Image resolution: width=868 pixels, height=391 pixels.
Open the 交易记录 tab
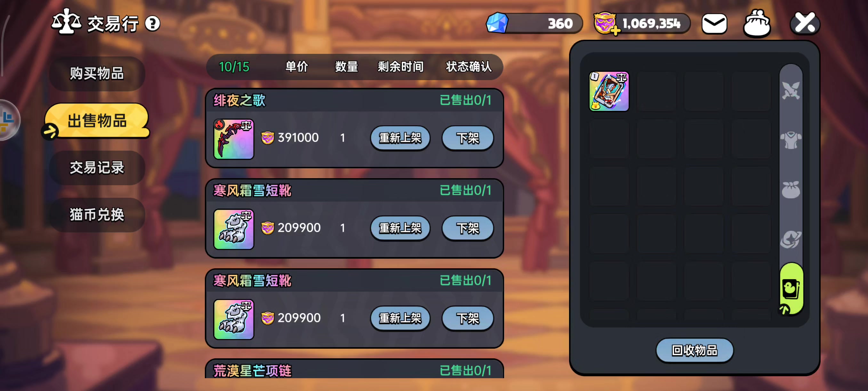pyautogui.click(x=97, y=168)
